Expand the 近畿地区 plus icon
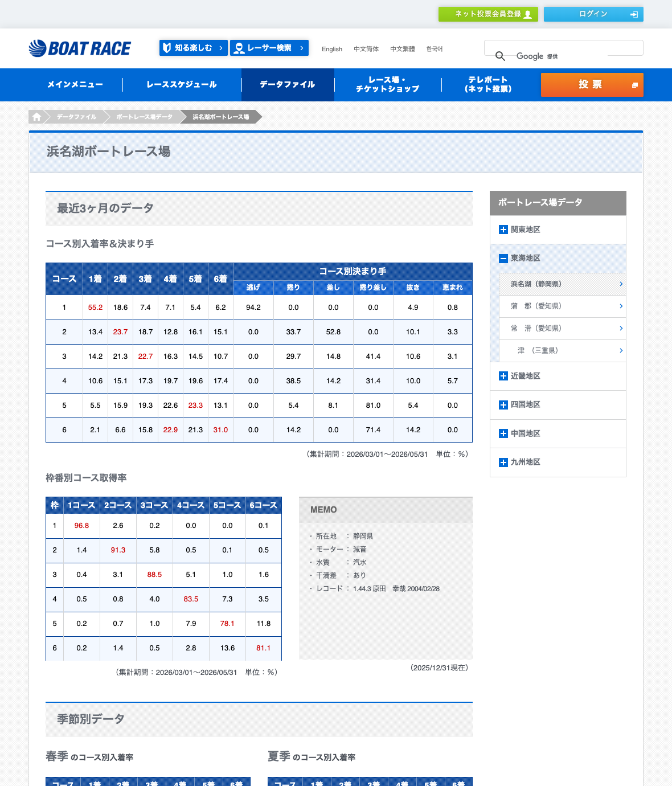The width and height of the screenshot is (672, 786). (x=503, y=376)
